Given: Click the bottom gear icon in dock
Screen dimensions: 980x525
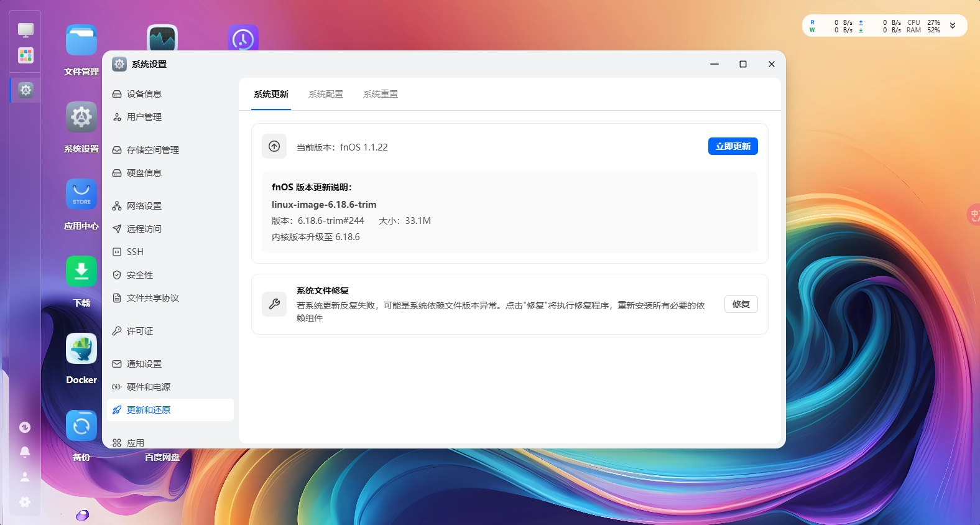Looking at the screenshot, I should click(x=25, y=502).
